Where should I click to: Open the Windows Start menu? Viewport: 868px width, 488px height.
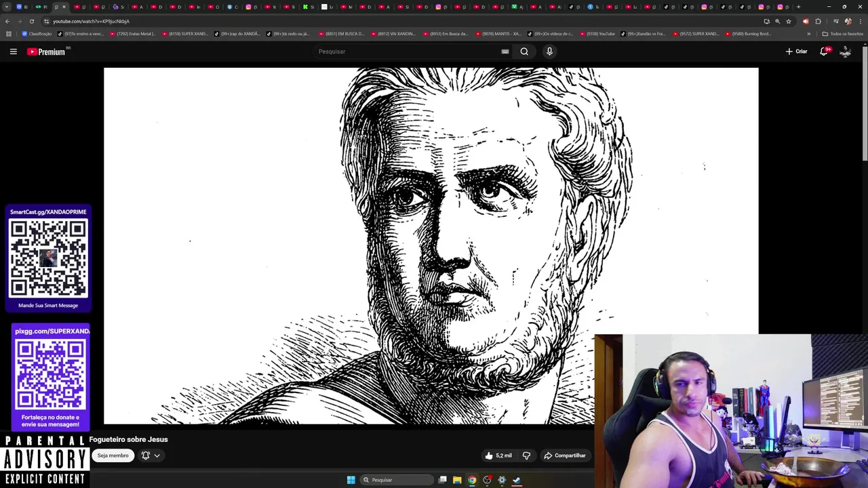coord(351,480)
